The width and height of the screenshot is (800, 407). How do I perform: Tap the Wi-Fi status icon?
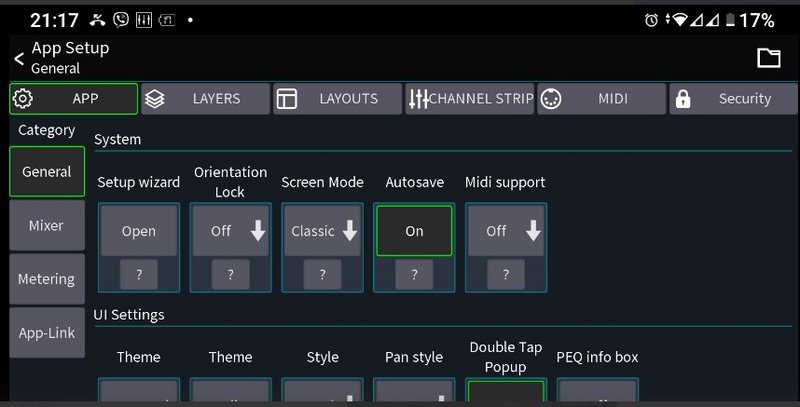(x=680, y=20)
